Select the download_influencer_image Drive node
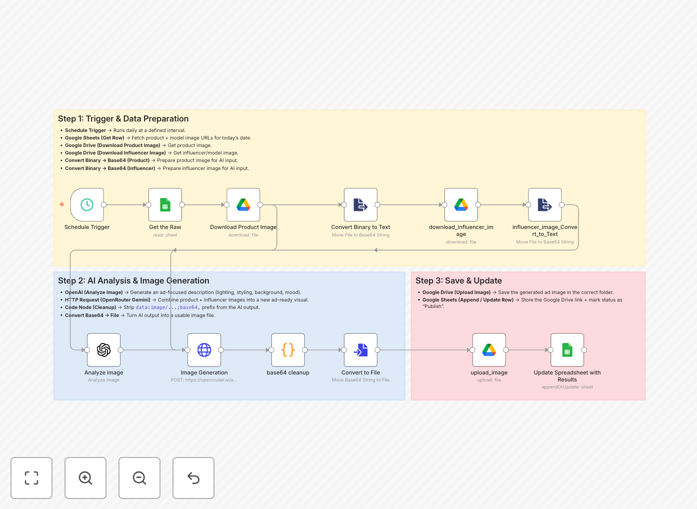 (461, 204)
